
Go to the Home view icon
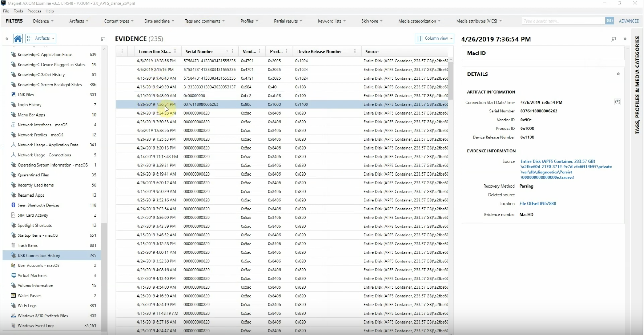(18, 39)
